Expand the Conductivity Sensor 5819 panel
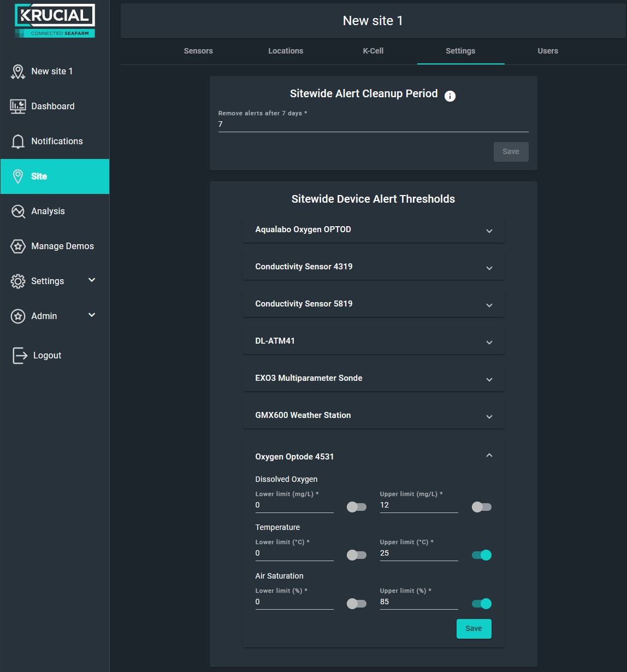Screen dimensions: 627x672 tap(374, 304)
